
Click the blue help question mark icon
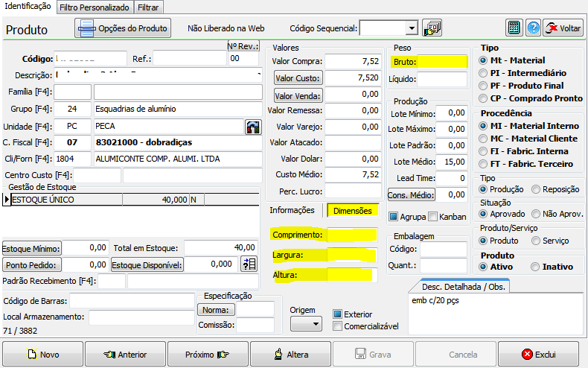coord(533,28)
